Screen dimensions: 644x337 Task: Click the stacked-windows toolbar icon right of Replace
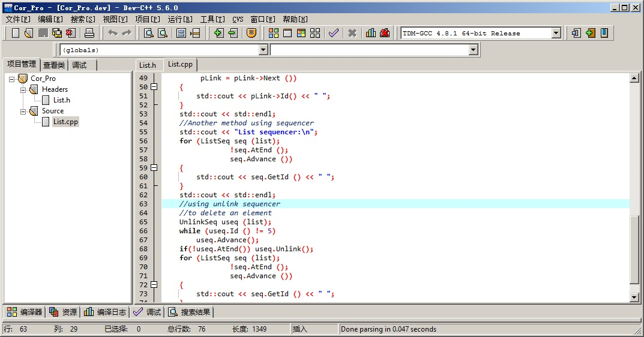(181, 33)
